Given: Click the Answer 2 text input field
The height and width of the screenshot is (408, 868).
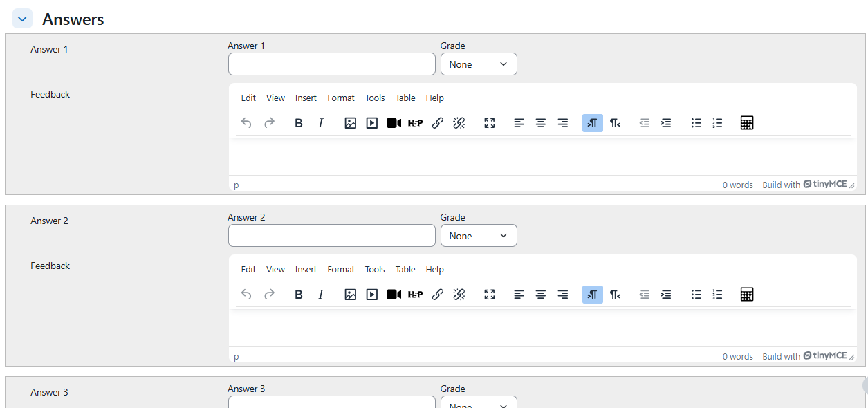Looking at the screenshot, I should pos(332,236).
